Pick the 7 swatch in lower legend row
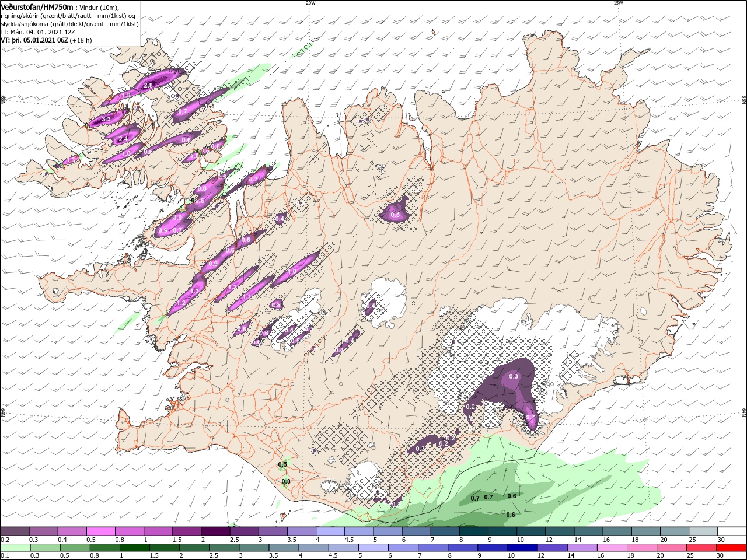Screen dimensions: 747x560 tap(433, 548)
